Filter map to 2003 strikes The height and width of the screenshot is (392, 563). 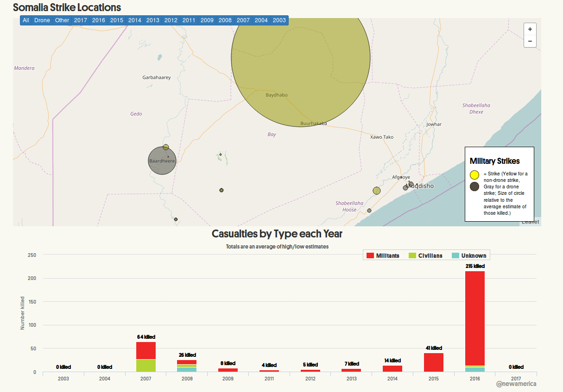click(x=279, y=20)
